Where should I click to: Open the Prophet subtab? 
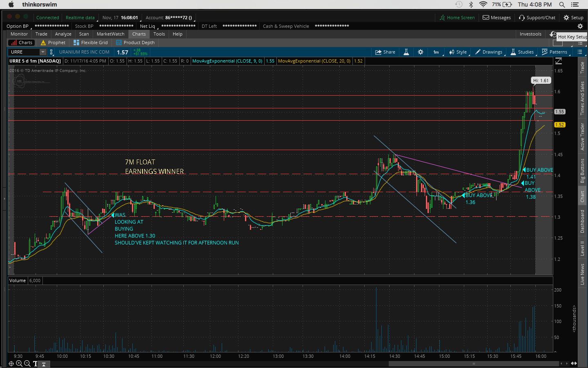pyautogui.click(x=53, y=43)
